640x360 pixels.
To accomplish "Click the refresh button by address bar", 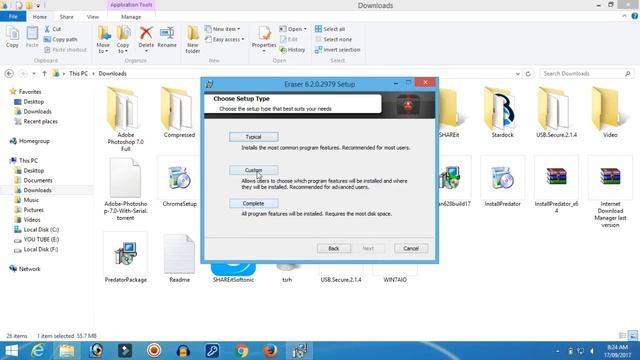I will 528,74.
